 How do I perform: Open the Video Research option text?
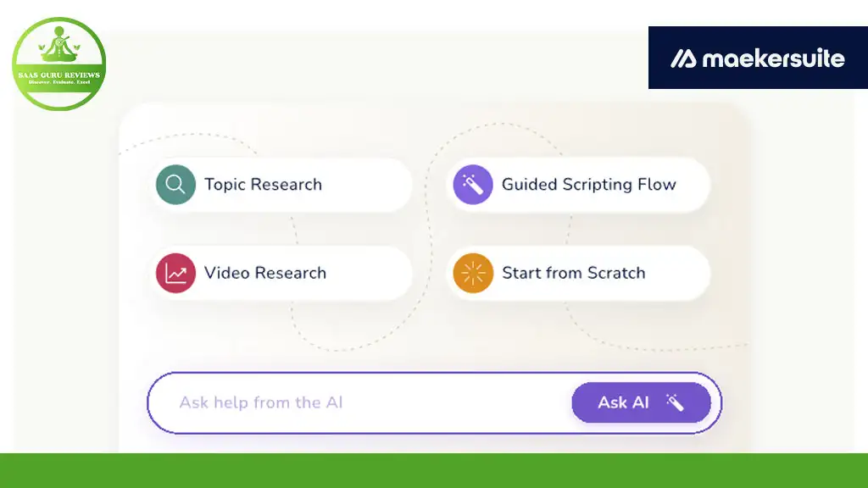coord(265,273)
